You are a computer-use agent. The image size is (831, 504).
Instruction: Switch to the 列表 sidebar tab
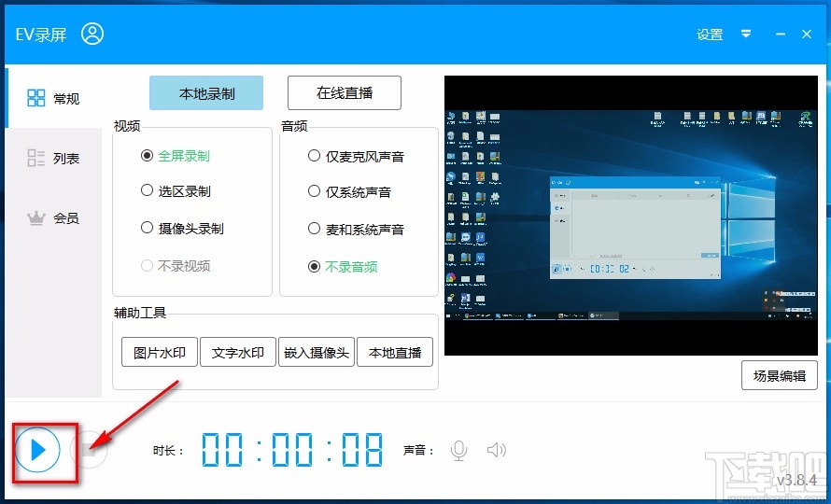(53, 158)
